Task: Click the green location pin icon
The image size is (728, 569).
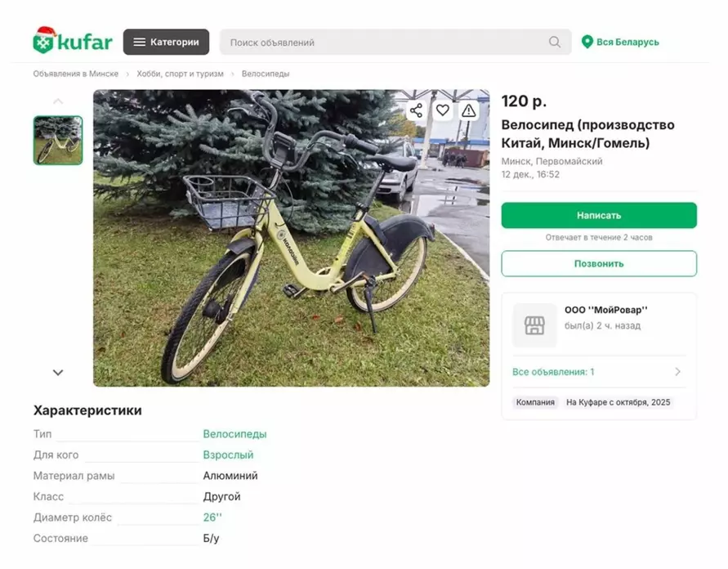Action: click(x=587, y=42)
